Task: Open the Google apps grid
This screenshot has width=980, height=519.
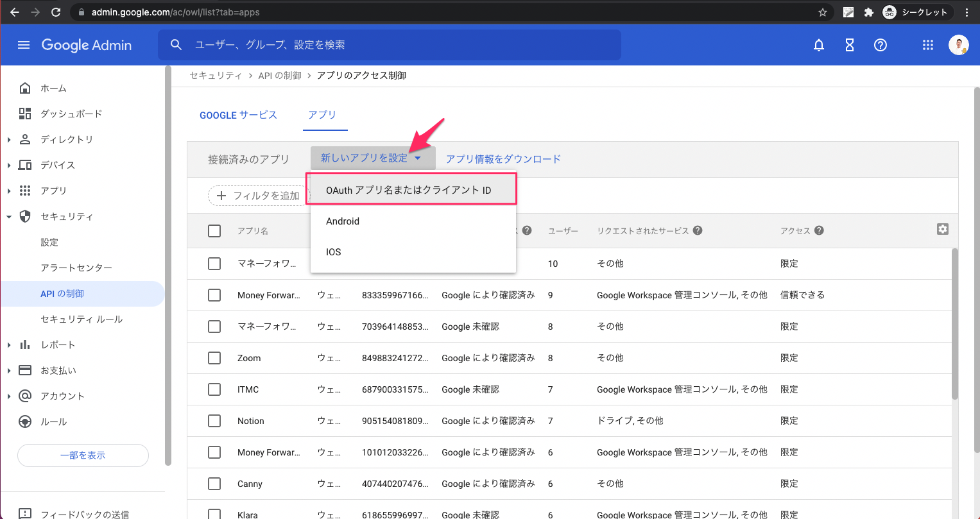Action: point(927,45)
